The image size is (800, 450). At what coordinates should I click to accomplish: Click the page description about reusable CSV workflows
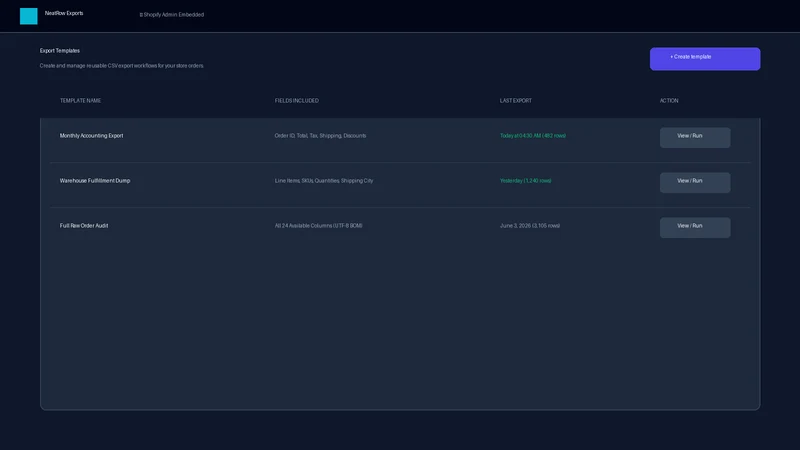tap(122, 66)
